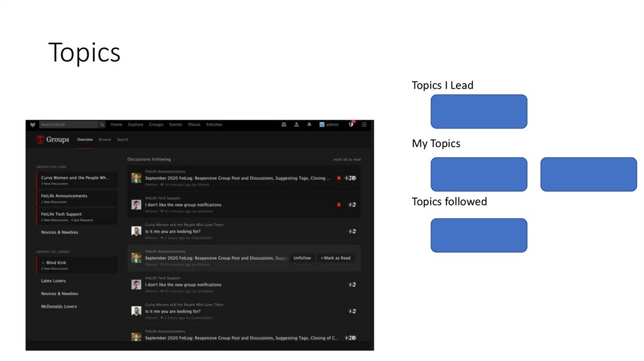Screen dimensions: 644x361
Task: Open FetLog post ending in 'Closing of C...'
Action: point(242,338)
